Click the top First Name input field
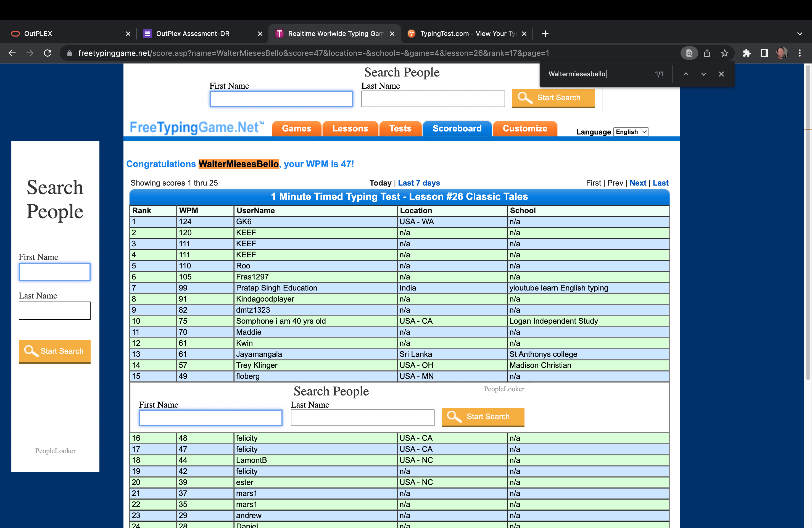Image resolution: width=812 pixels, height=528 pixels. [281, 99]
